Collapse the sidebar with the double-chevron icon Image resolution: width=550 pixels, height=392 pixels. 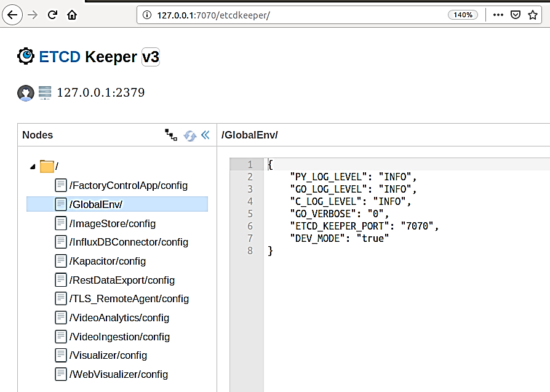(x=204, y=135)
